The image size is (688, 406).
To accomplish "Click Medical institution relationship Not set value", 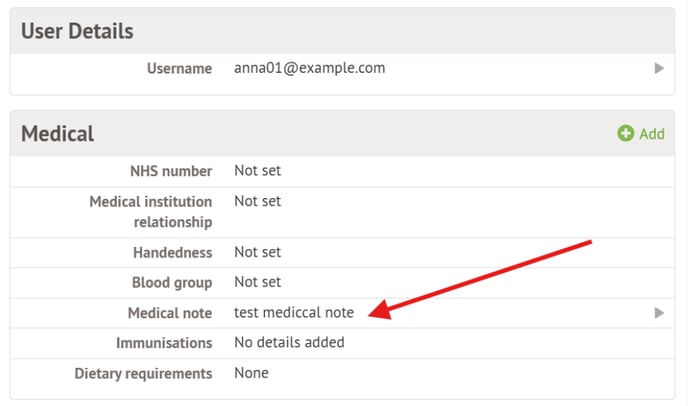I will point(257,201).
